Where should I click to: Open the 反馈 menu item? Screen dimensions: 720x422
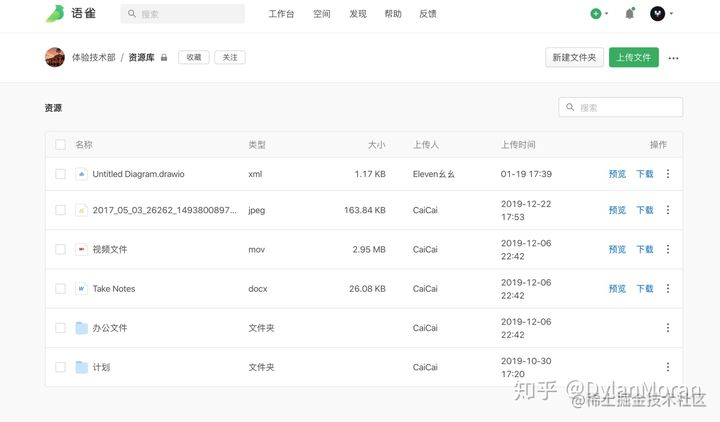(x=428, y=14)
